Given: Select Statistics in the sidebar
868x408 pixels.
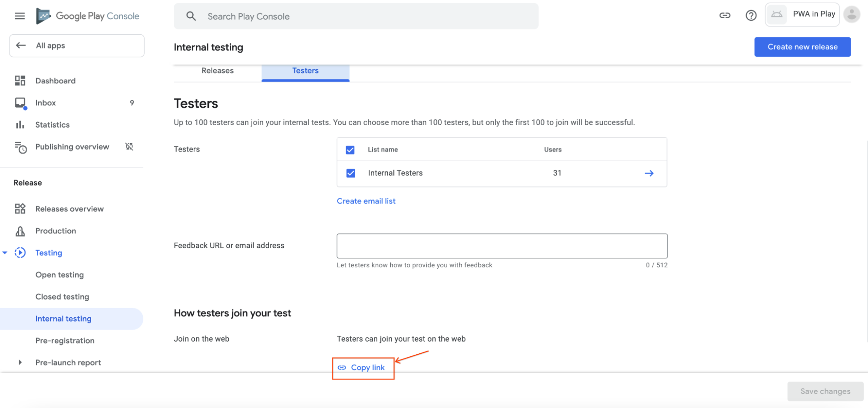Looking at the screenshot, I should coord(52,125).
